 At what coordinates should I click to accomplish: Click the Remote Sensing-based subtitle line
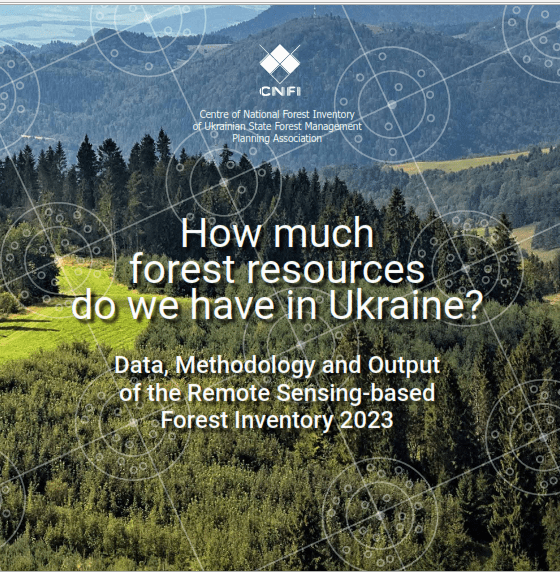point(277,393)
